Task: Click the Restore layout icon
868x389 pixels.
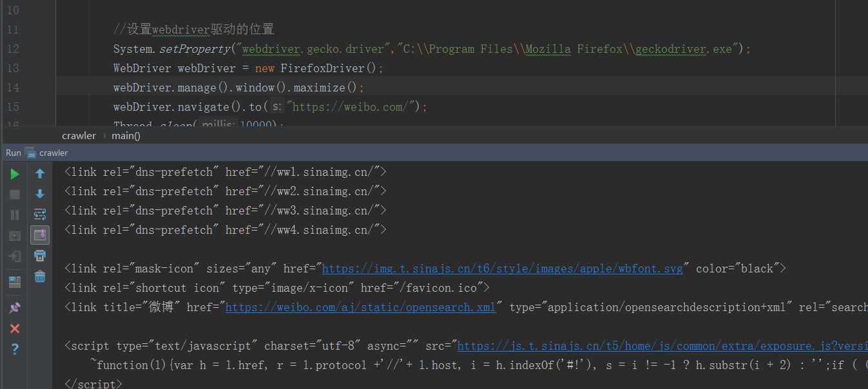Action: click(x=14, y=281)
